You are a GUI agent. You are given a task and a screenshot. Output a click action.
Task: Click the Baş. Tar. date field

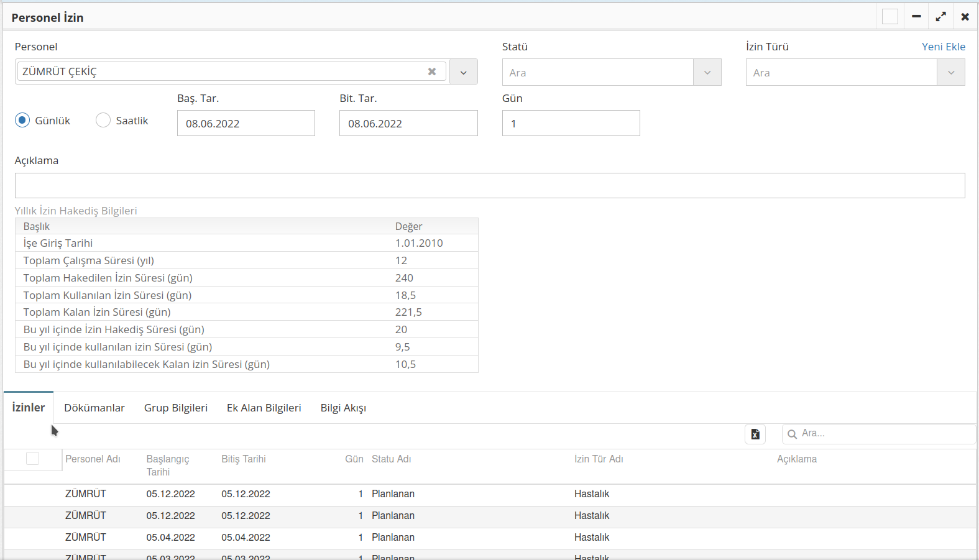pyautogui.click(x=246, y=124)
